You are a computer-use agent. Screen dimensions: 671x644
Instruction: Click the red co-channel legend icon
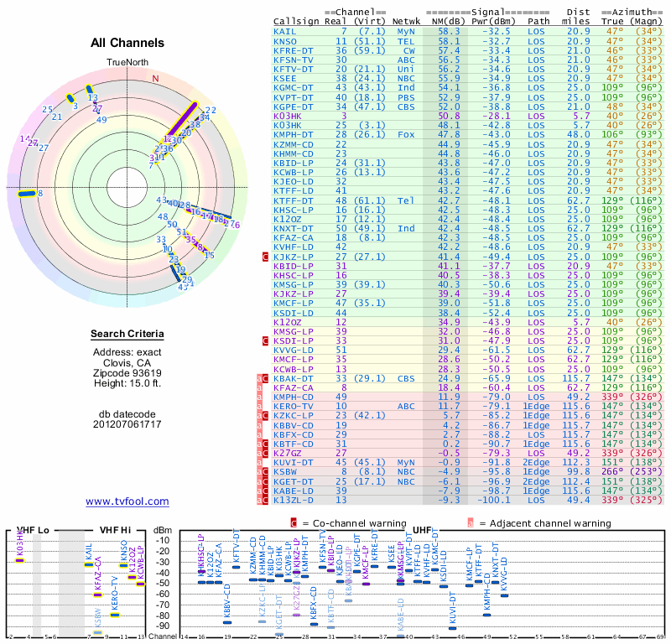[294, 523]
